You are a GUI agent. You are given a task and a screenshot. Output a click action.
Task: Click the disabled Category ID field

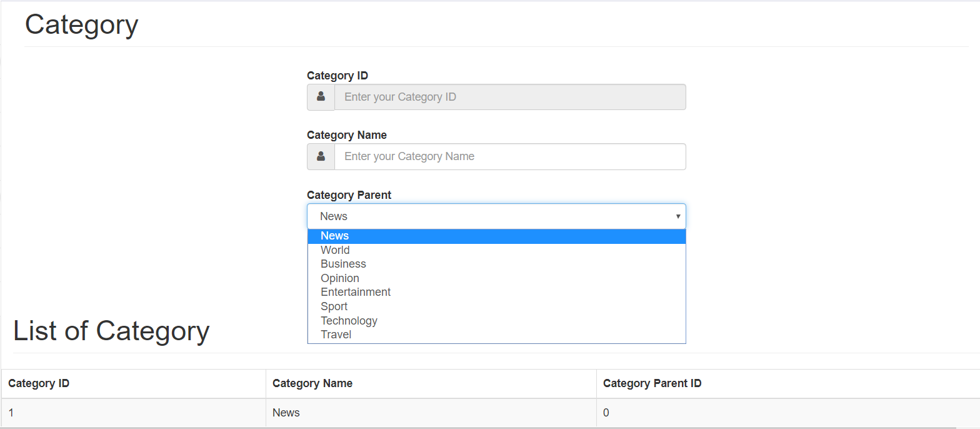click(x=510, y=97)
